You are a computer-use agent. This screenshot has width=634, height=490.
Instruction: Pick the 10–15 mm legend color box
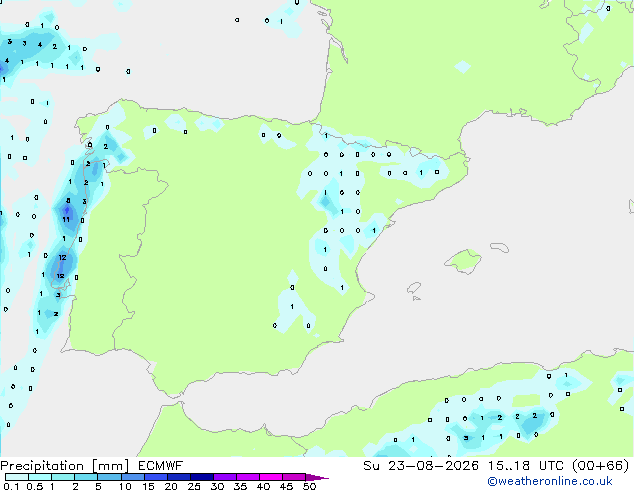tap(132, 477)
